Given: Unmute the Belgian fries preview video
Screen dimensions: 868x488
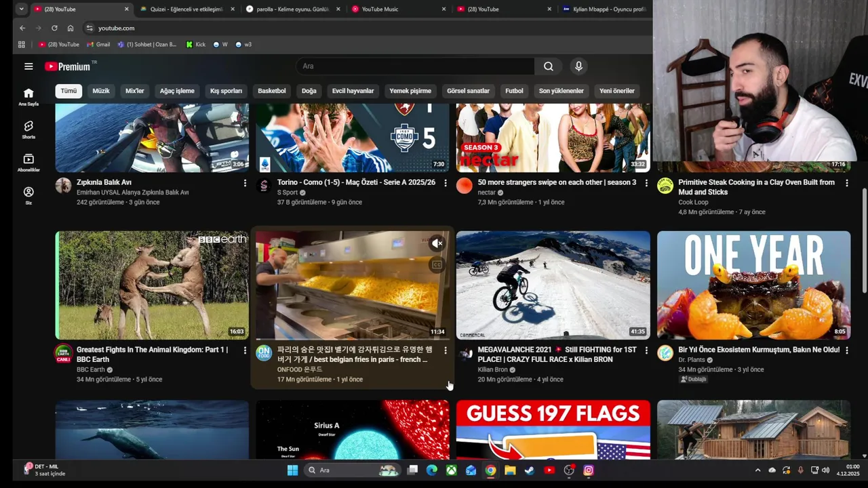Looking at the screenshot, I should [437, 243].
